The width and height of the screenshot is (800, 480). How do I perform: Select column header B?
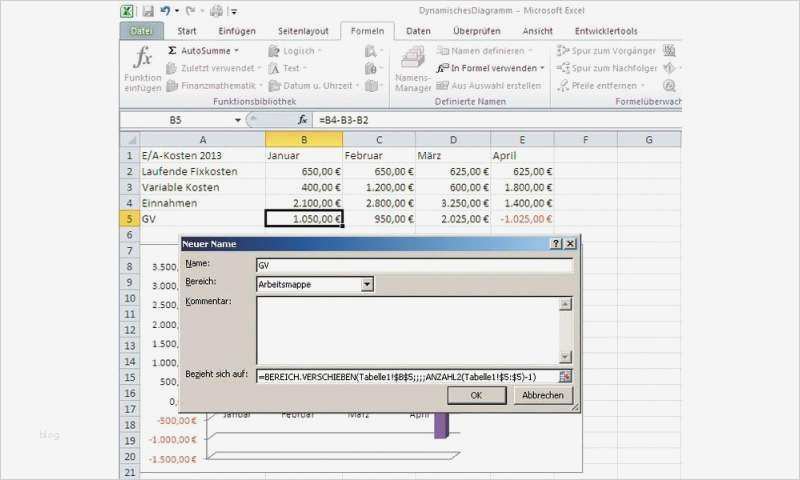[304, 140]
